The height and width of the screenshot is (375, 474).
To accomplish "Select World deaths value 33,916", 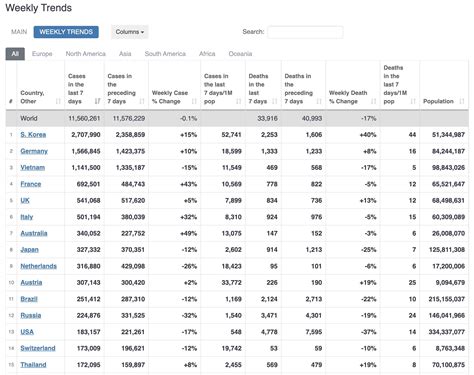I will pyautogui.click(x=267, y=118).
